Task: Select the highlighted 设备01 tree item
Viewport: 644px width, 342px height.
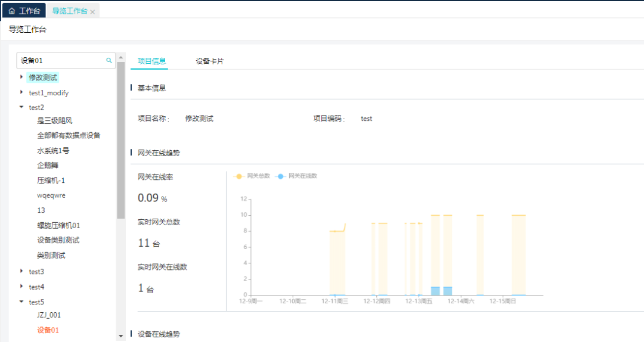Action: [48, 330]
